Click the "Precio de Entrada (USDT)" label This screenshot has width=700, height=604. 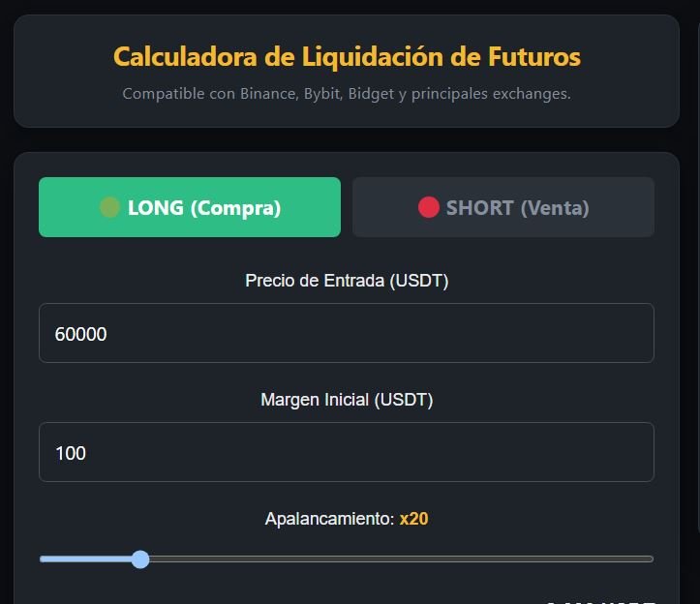click(347, 281)
